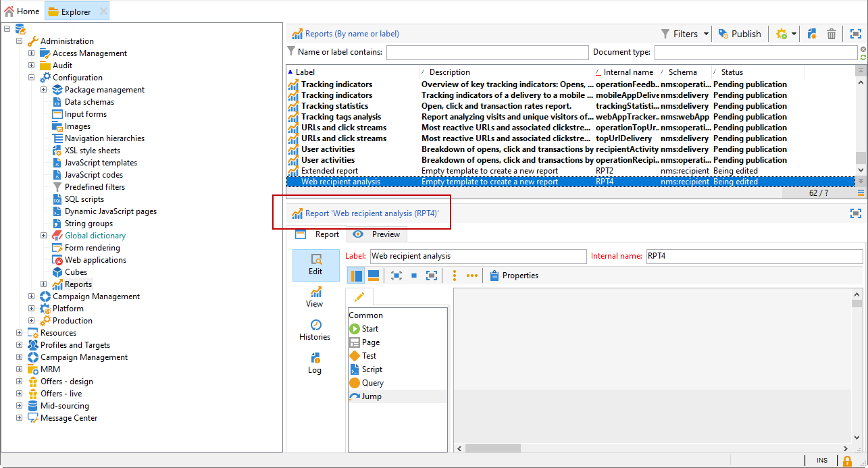868x468 pixels.
Task: Sort by the Internal name column header
Action: tap(626, 72)
